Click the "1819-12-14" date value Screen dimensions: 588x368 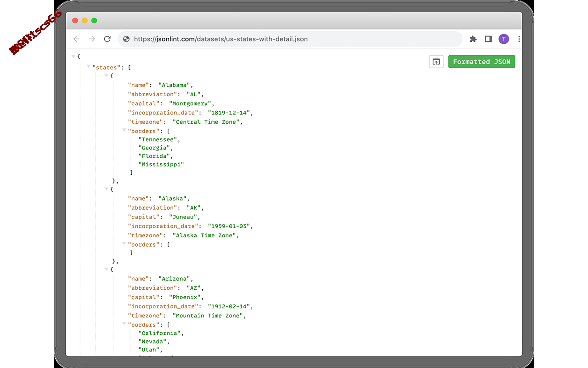click(229, 113)
